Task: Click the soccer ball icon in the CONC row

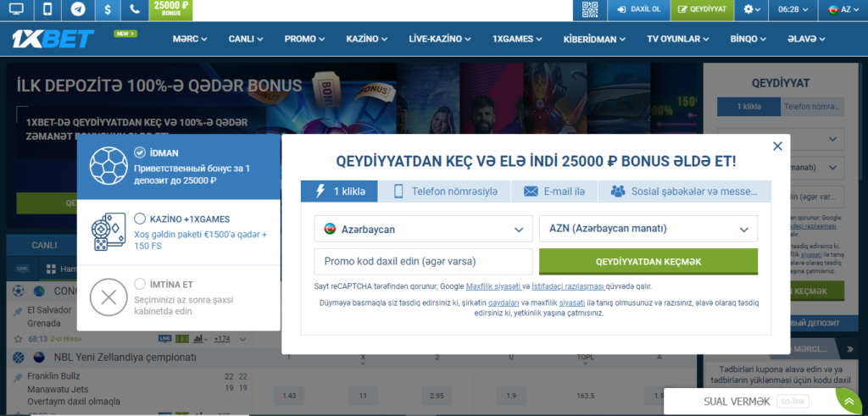Action: (x=18, y=291)
